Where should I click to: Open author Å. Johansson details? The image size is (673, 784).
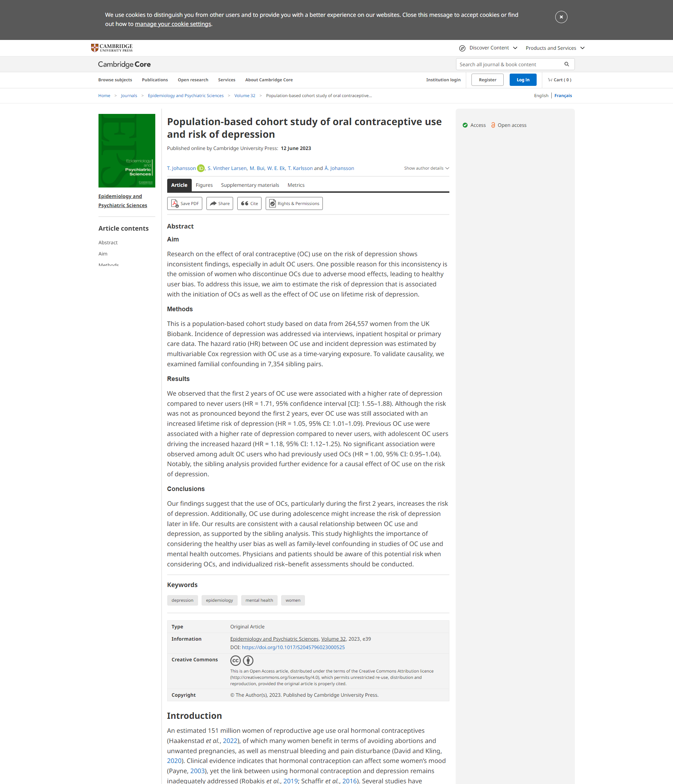[x=339, y=168]
